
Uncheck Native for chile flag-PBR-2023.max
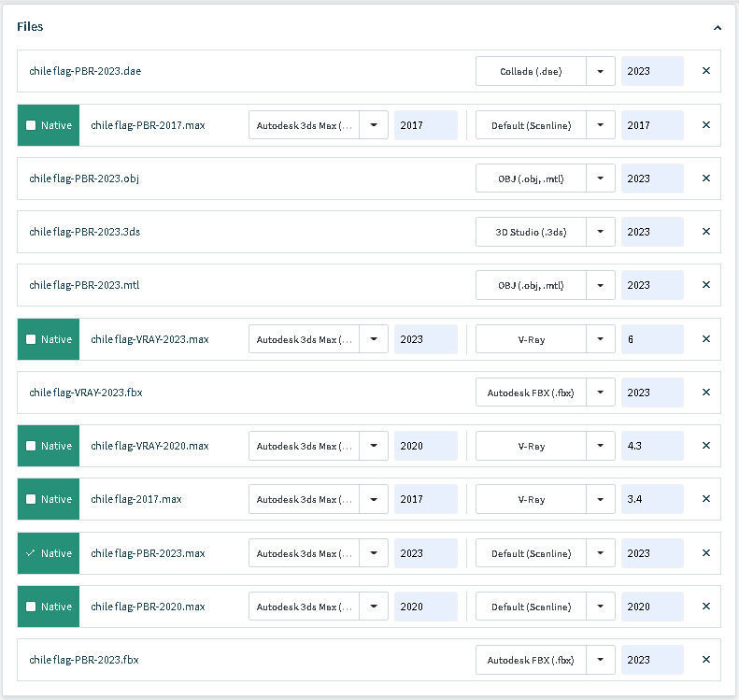click(x=31, y=553)
